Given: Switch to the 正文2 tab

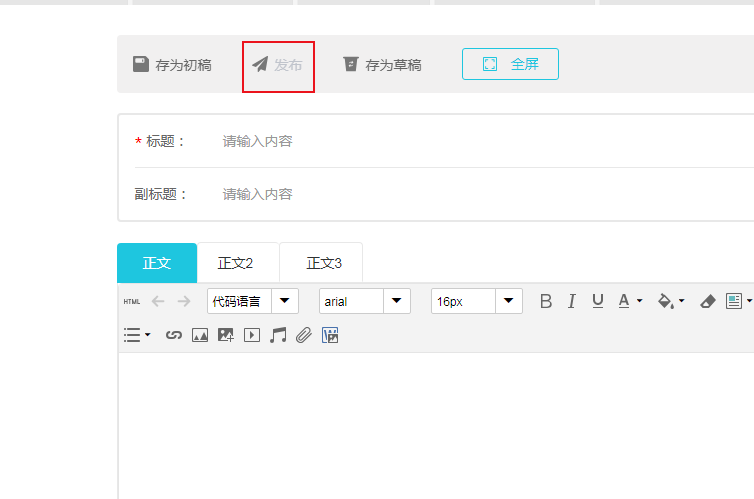Looking at the screenshot, I should [238, 263].
